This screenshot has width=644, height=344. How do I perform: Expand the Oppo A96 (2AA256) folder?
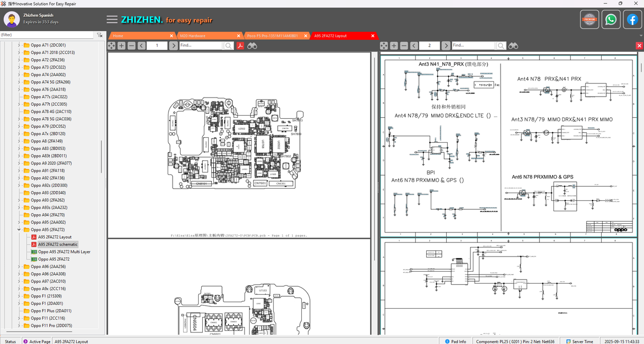pyautogui.click(x=19, y=267)
